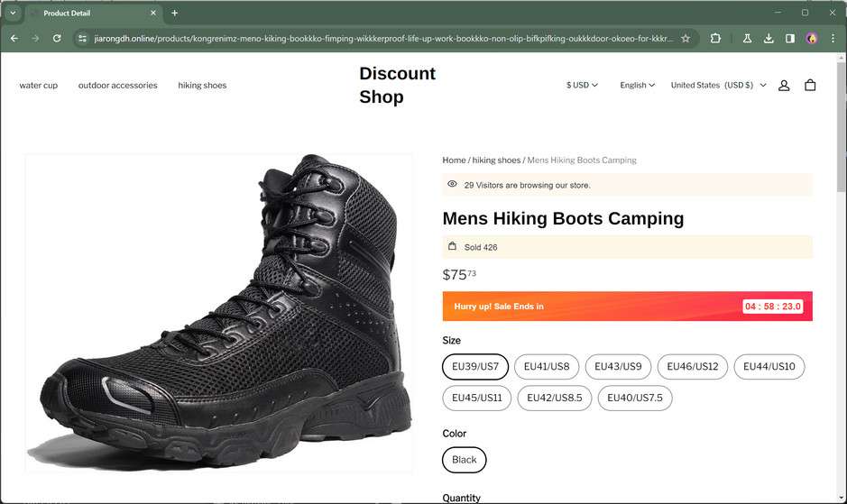Screen dimensions: 847x504
Task: Choose size EU42/US8.5
Action: [555, 398]
